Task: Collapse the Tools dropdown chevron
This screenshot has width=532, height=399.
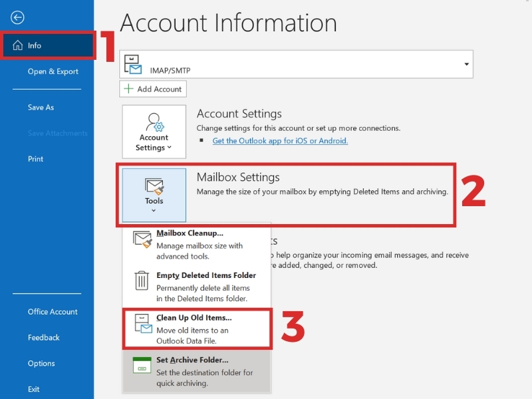Action: pos(154,211)
